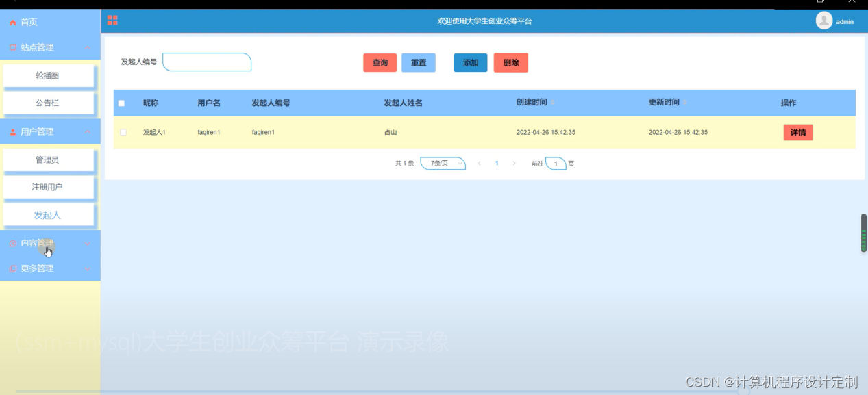Open the 7条/页 page size dropdown
The height and width of the screenshot is (395, 868).
pos(443,164)
